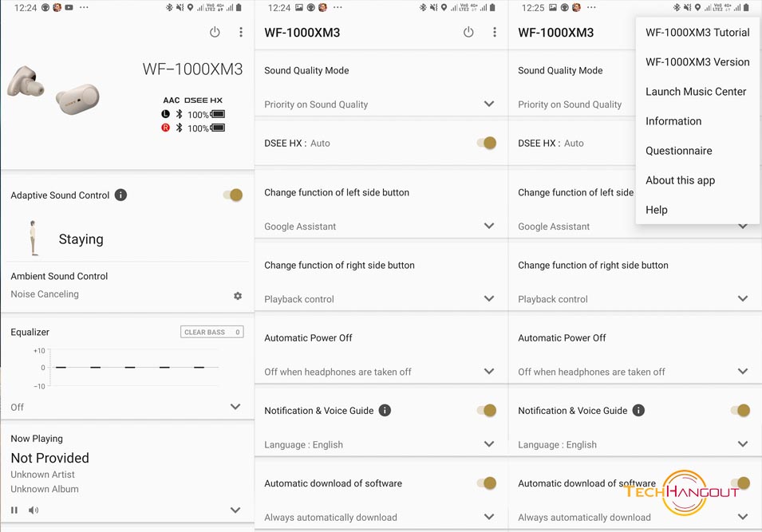Open the three-dot overflow menu beside WF-1000XM3 title

click(494, 32)
